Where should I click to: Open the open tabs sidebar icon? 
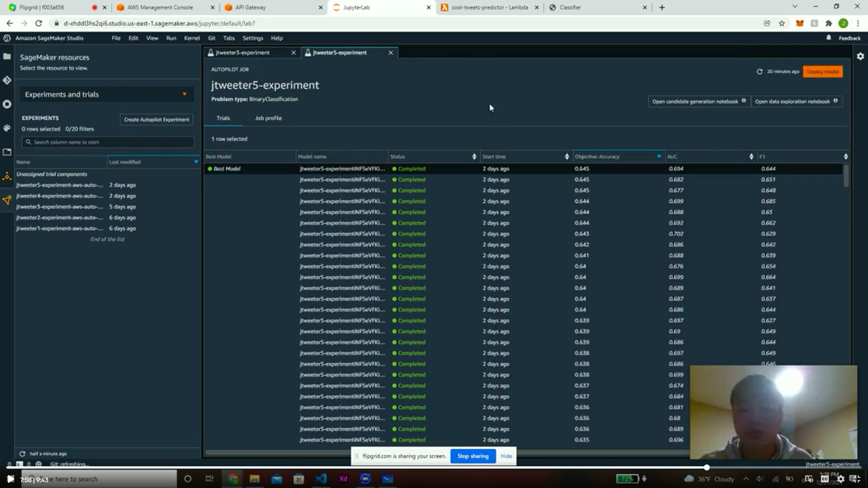(7, 152)
